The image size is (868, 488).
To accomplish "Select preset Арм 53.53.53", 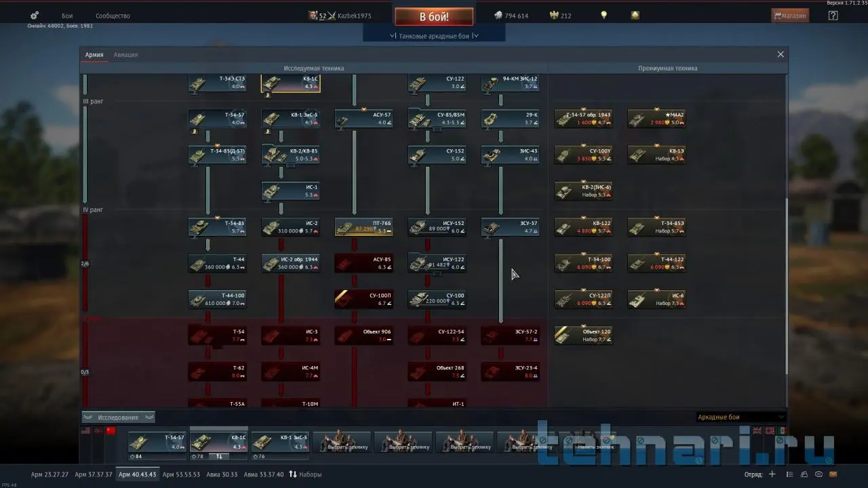I will pos(181,474).
